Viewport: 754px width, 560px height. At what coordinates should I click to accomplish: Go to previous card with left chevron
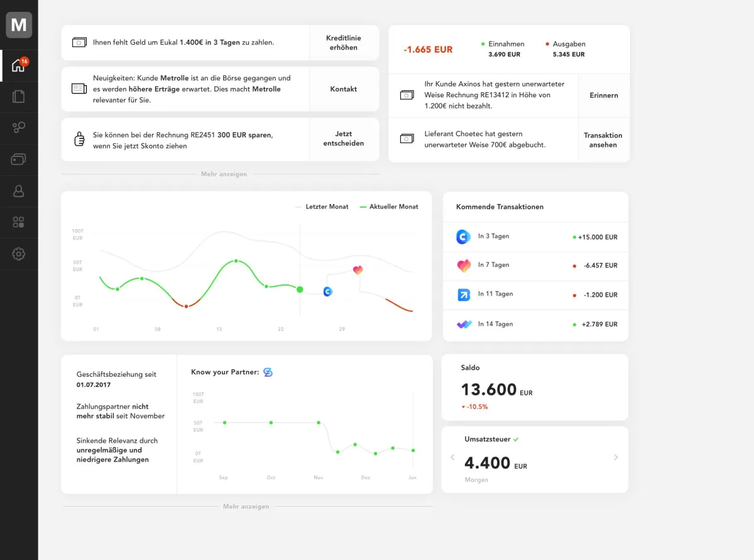(453, 457)
